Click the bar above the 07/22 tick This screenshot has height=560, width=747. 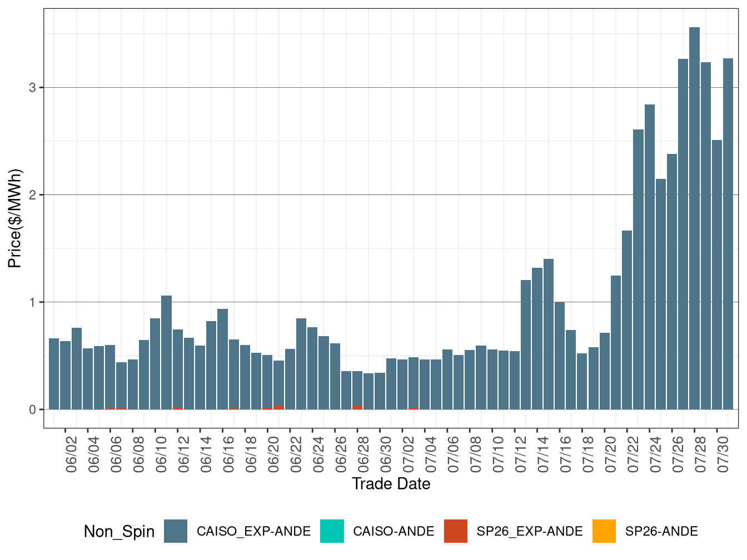[627, 320]
